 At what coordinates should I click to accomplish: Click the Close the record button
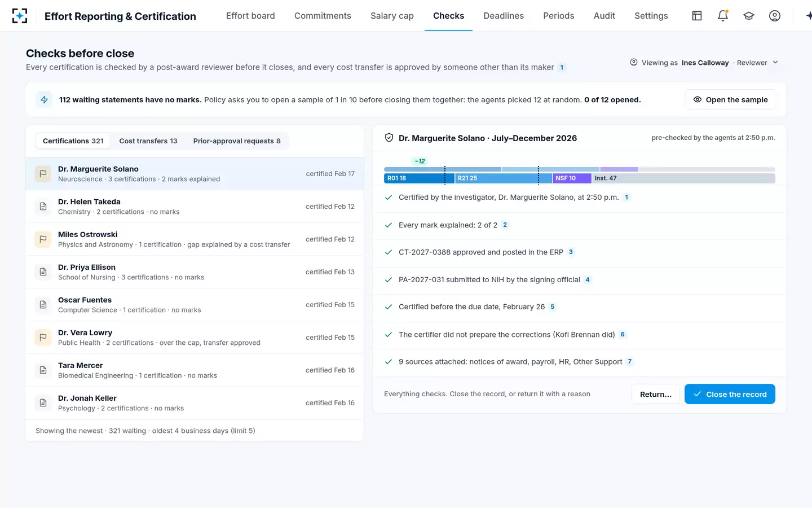pyautogui.click(x=730, y=394)
